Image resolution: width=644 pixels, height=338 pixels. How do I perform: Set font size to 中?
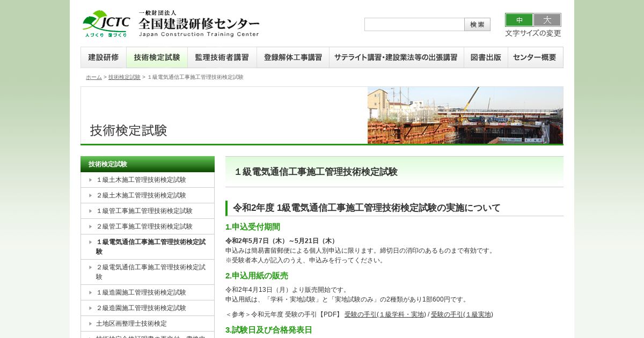pyautogui.click(x=519, y=20)
